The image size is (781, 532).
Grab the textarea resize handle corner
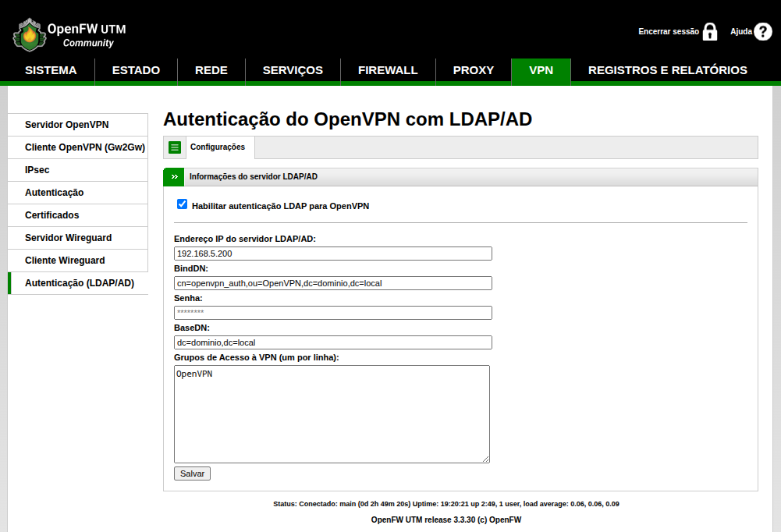485,459
